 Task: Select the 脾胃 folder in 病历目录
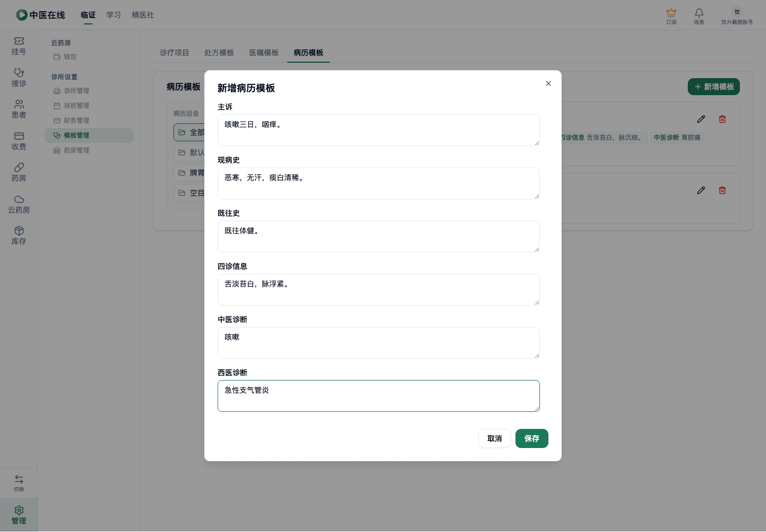click(189, 173)
